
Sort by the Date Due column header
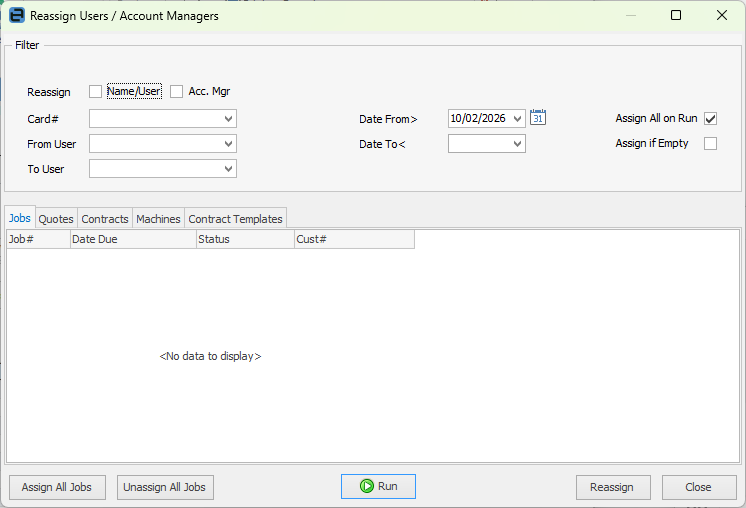133,239
